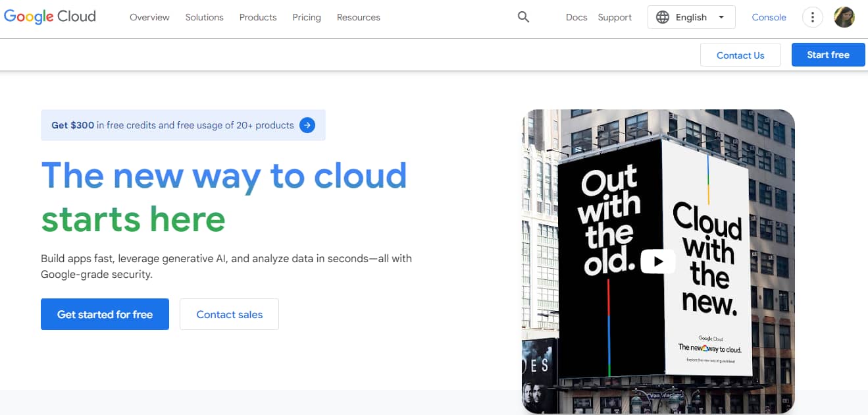Image resolution: width=868 pixels, height=415 pixels.
Task: Open the Products menu
Action: pos(258,17)
